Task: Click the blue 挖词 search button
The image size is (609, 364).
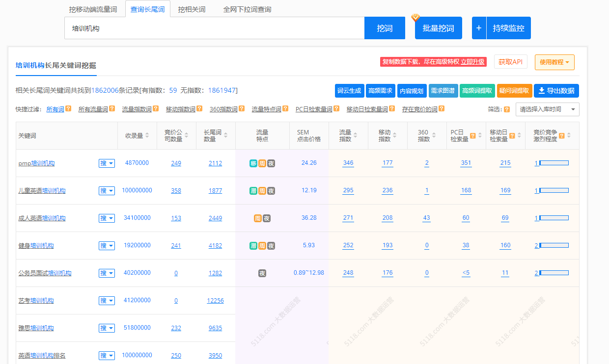Action: [x=385, y=28]
